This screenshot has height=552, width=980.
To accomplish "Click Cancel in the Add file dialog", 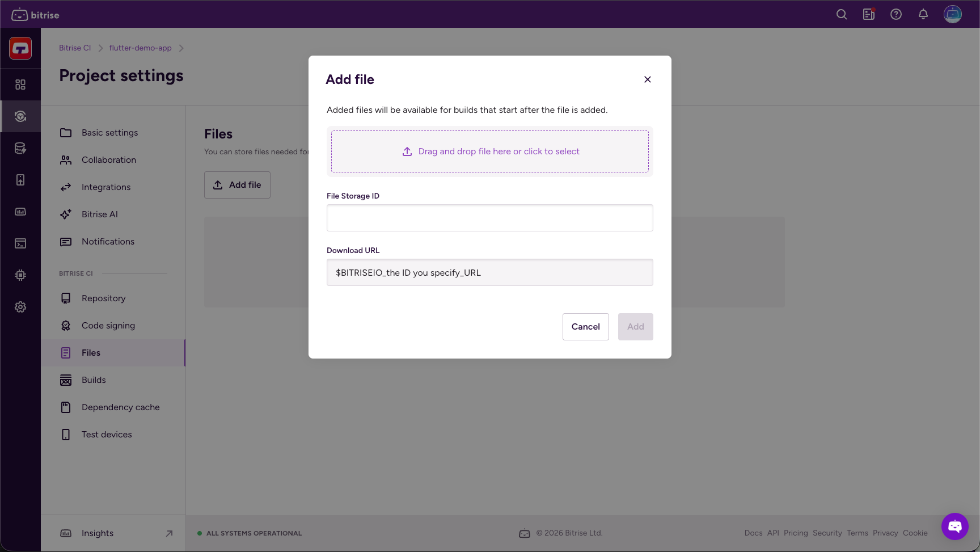I will [586, 327].
